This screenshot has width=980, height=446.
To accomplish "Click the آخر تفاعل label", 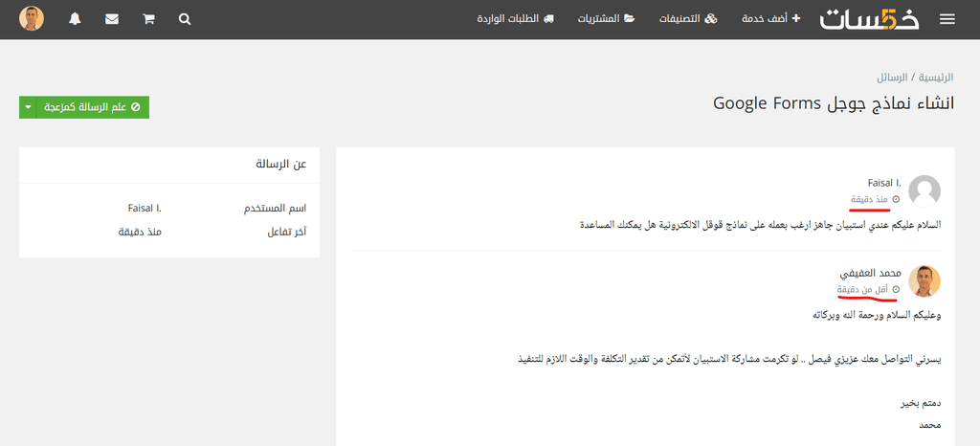I will point(287,232).
